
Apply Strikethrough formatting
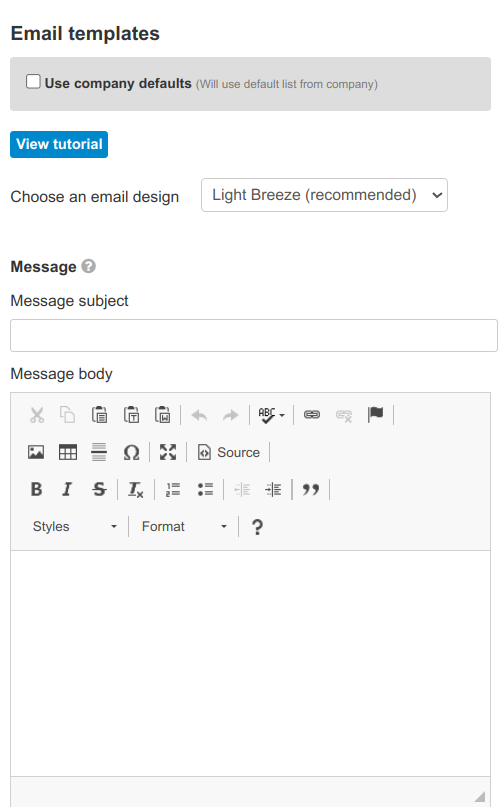click(99, 489)
